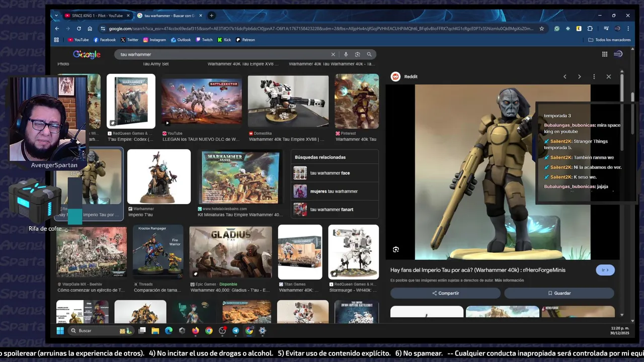Focus the tau warhammer search field
Viewport: 644px width, 362px height.
(224, 54)
